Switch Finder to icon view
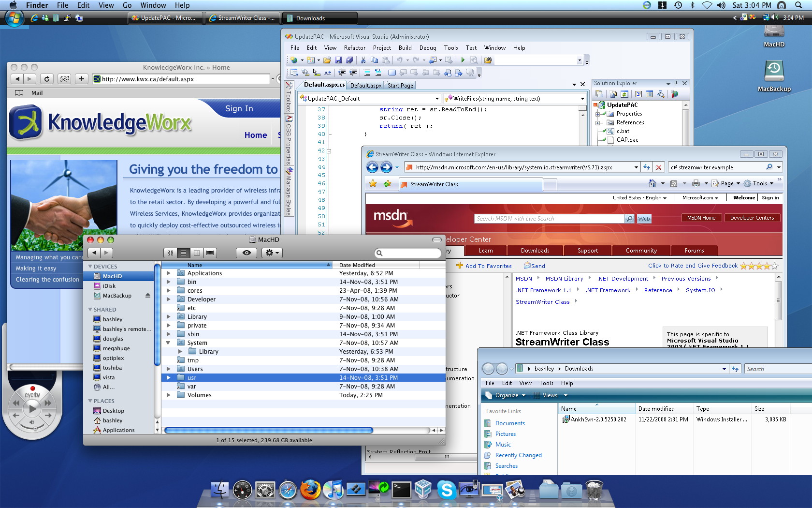 coord(170,253)
